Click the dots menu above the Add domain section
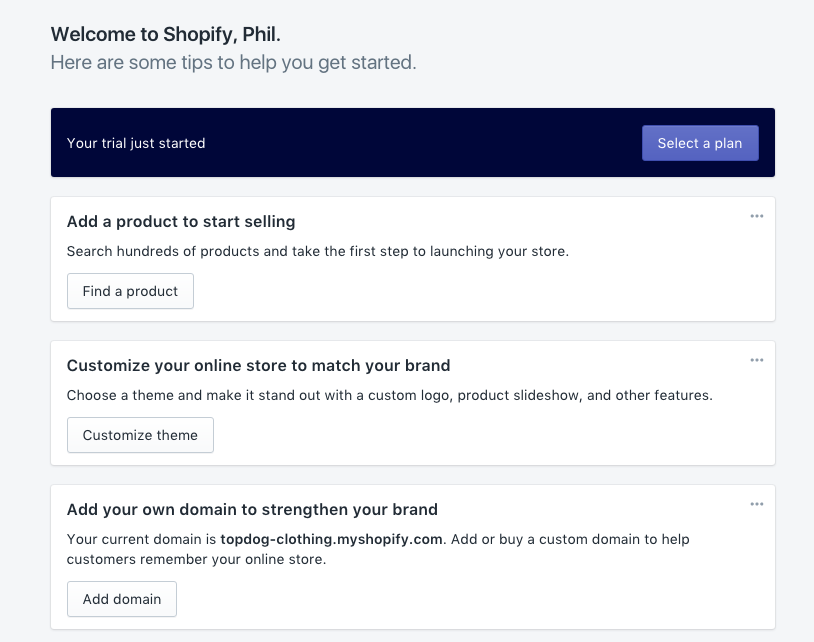This screenshot has width=814, height=642. click(757, 504)
